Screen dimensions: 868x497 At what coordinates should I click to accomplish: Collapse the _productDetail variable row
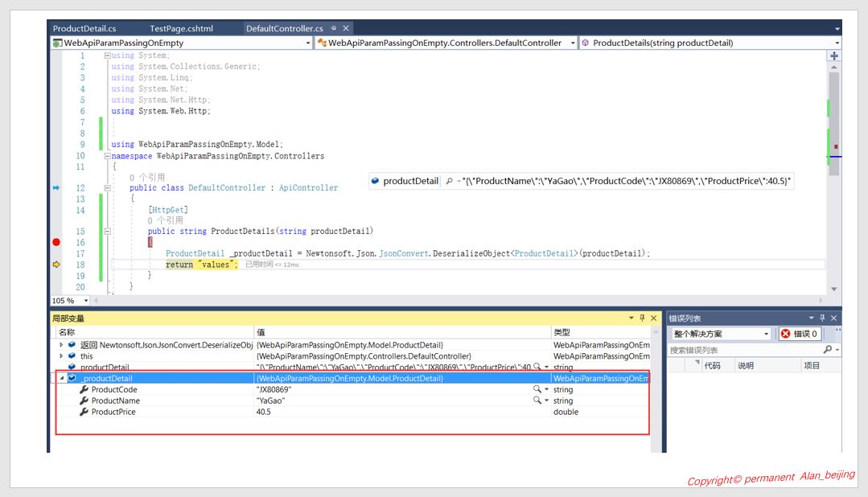coord(61,378)
